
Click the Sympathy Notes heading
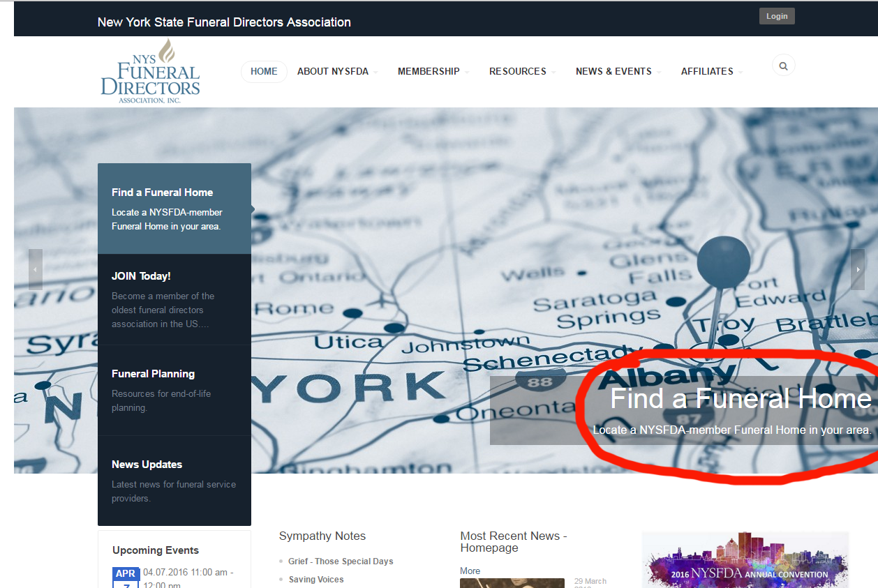pyautogui.click(x=322, y=536)
